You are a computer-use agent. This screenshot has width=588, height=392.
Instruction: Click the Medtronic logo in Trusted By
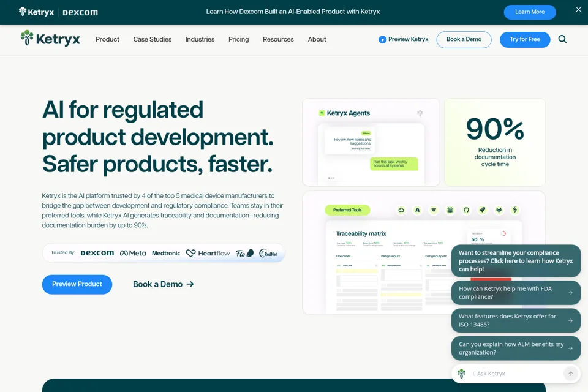point(166,253)
